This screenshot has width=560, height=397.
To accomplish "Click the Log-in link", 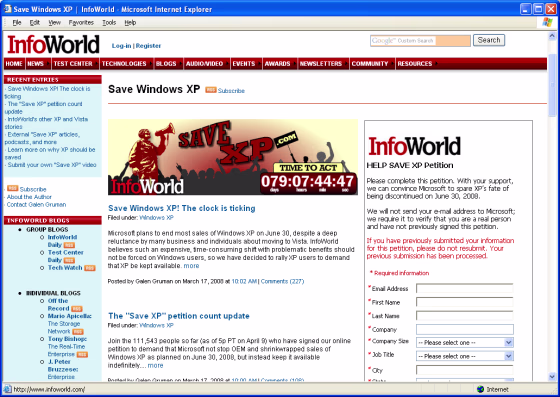I will pyautogui.click(x=121, y=46).
